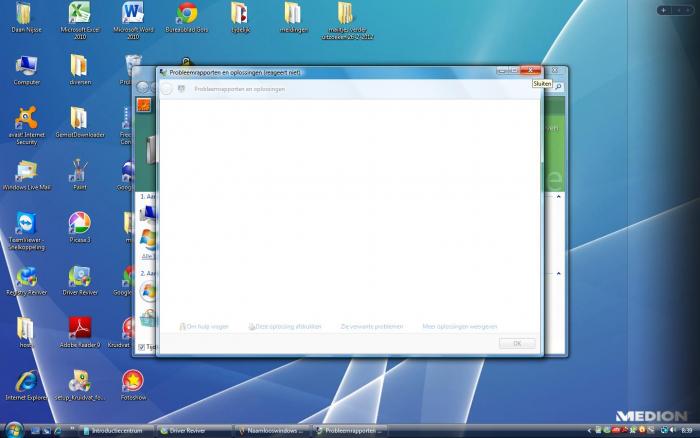This screenshot has height=438, width=700.
Task: Click 'Om hulp vragen' link
Action: (204, 327)
